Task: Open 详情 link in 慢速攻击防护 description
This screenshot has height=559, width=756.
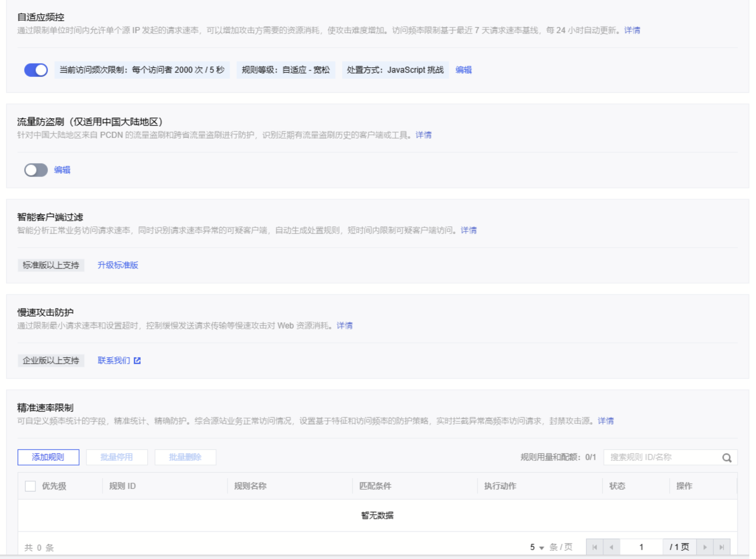Action: pos(344,326)
